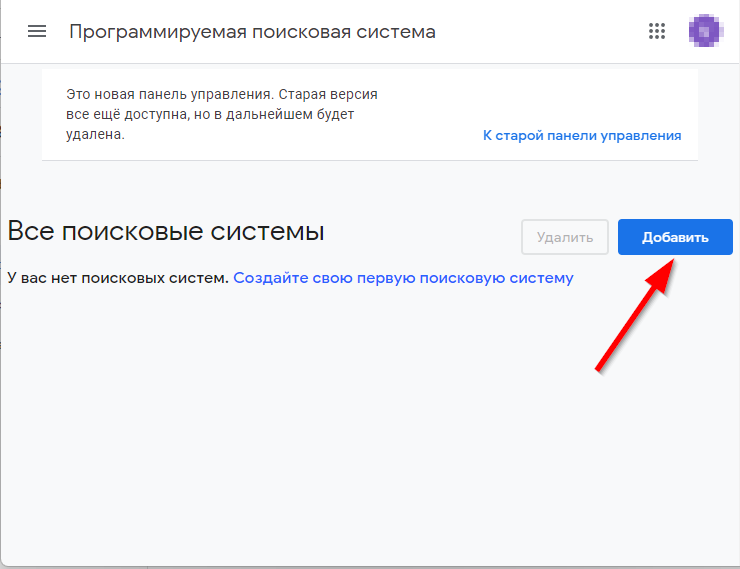Open the hamburger navigation menu
Image resolution: width=740 pixels, height=569 pixels.
(x=37, y=31)
